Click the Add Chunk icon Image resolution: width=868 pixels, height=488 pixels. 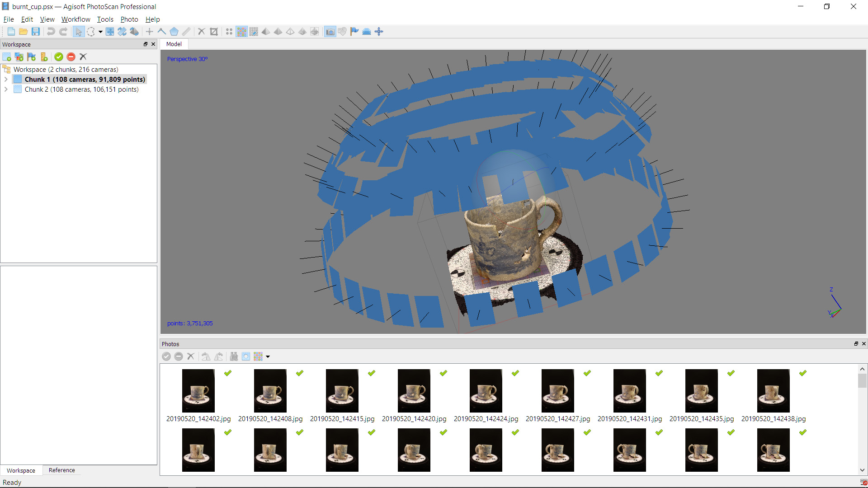7,57
